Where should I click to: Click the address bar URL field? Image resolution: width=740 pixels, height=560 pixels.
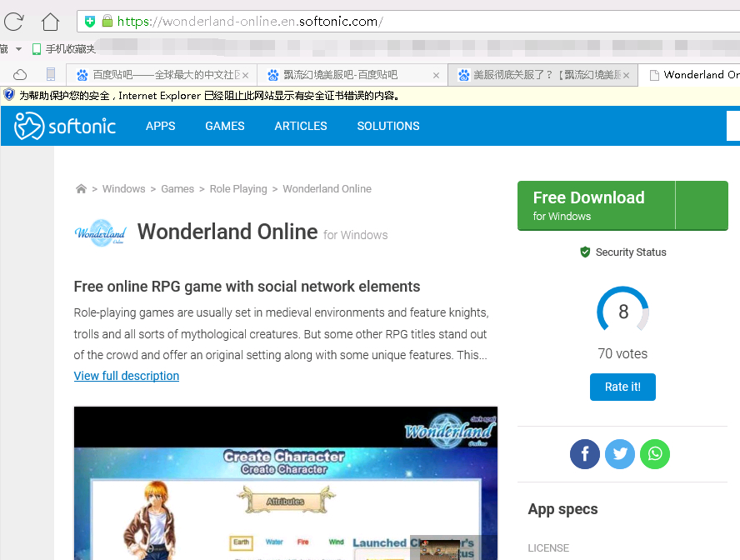coord(408,21)
